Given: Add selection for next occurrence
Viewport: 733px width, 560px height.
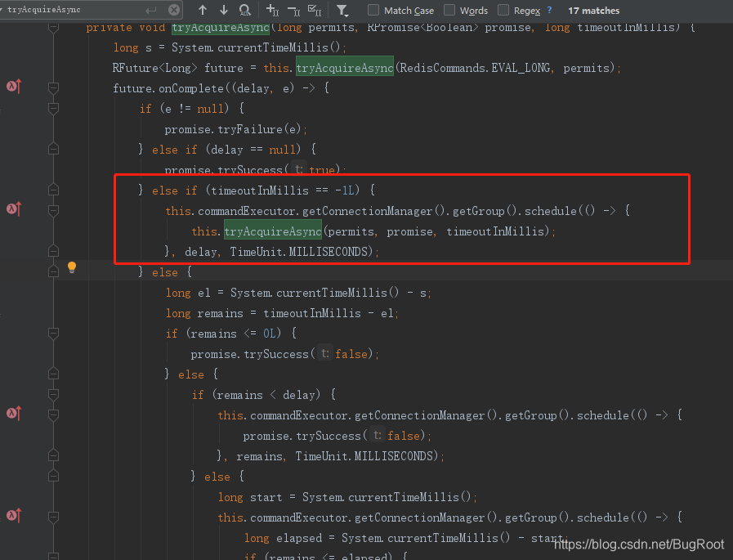Looking at the screenshot, I should point(272,10).
